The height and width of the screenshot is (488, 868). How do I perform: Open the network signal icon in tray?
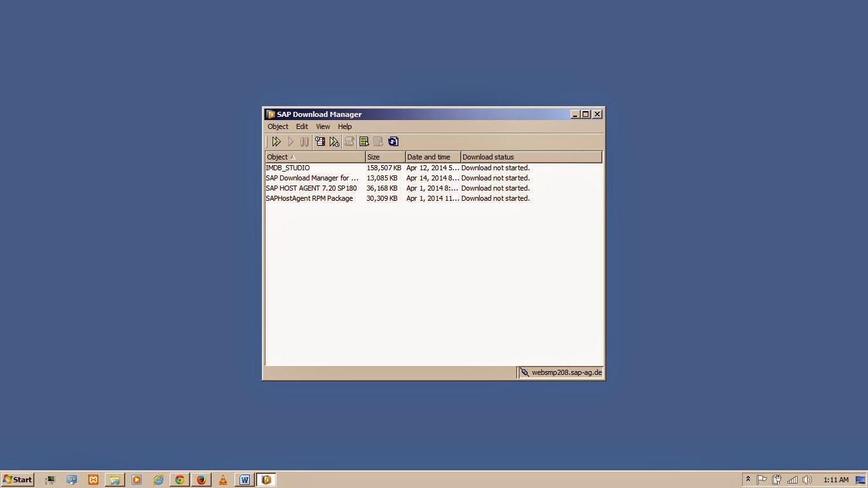pyautogui.click(x=792, y=480)
